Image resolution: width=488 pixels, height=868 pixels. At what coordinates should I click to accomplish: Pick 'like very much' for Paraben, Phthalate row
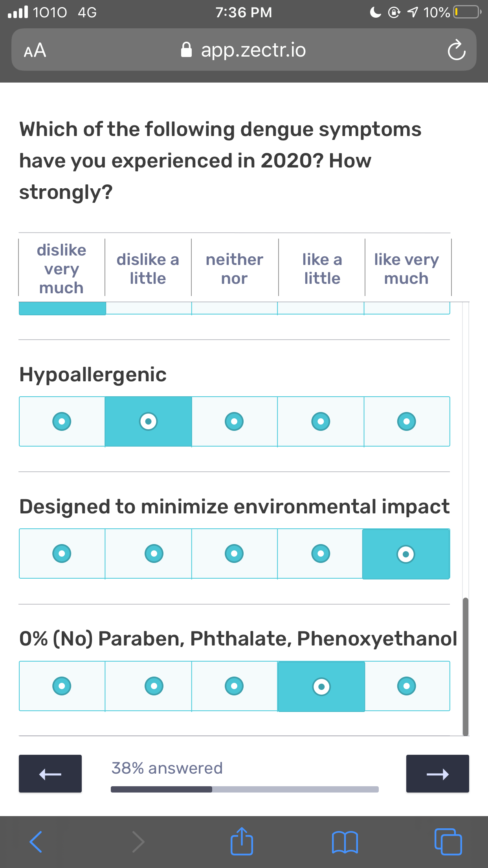(407, 686)
